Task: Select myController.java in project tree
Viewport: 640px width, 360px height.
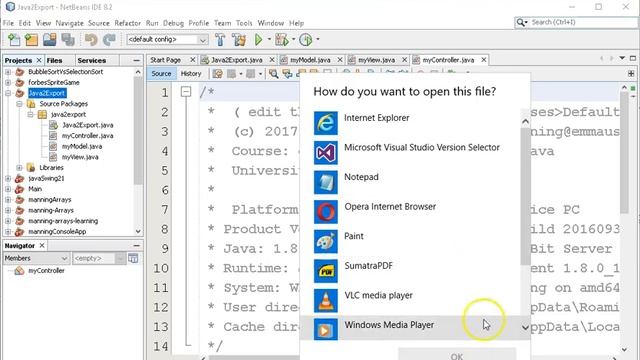Action: pyautogui.click(x=87, y=136)
